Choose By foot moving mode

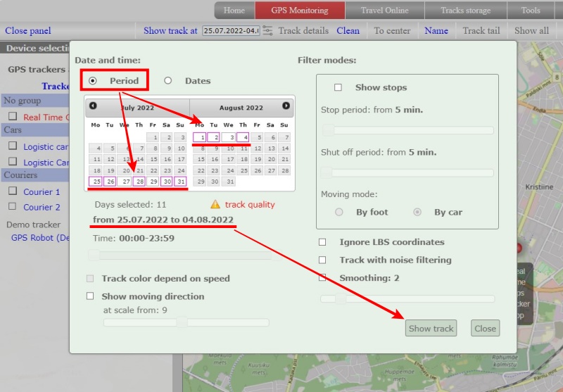click(339, 212)
